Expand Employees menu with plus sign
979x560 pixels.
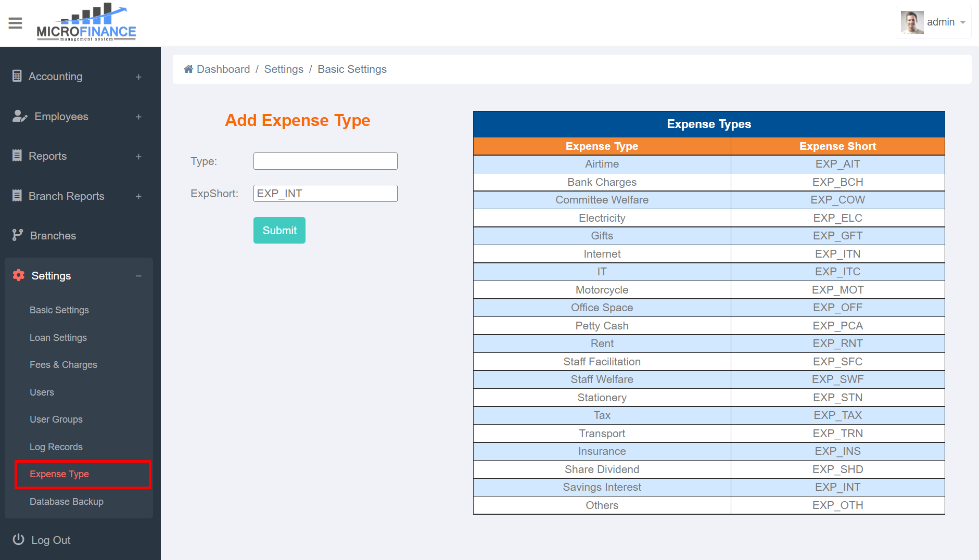pyautogui.click(x=138, y=117)
